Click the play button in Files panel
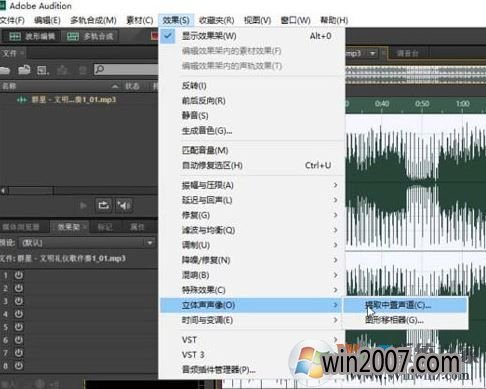Screen dimensions: 486x389 [x=84, y=205]
